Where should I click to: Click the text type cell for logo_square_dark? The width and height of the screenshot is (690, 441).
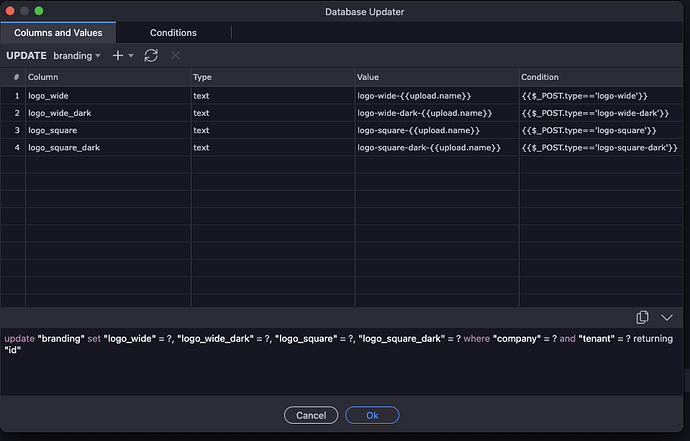click(272, 147)
